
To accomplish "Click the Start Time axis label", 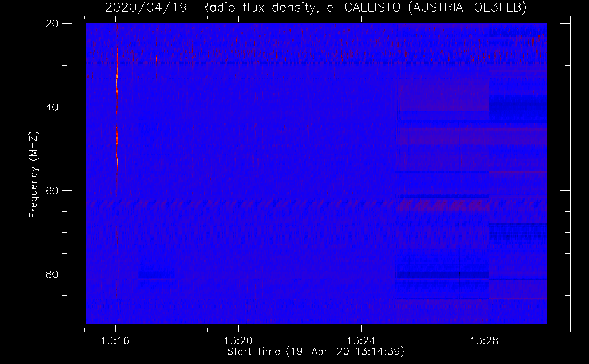I will pyautogui.click(x=316, y=352).
